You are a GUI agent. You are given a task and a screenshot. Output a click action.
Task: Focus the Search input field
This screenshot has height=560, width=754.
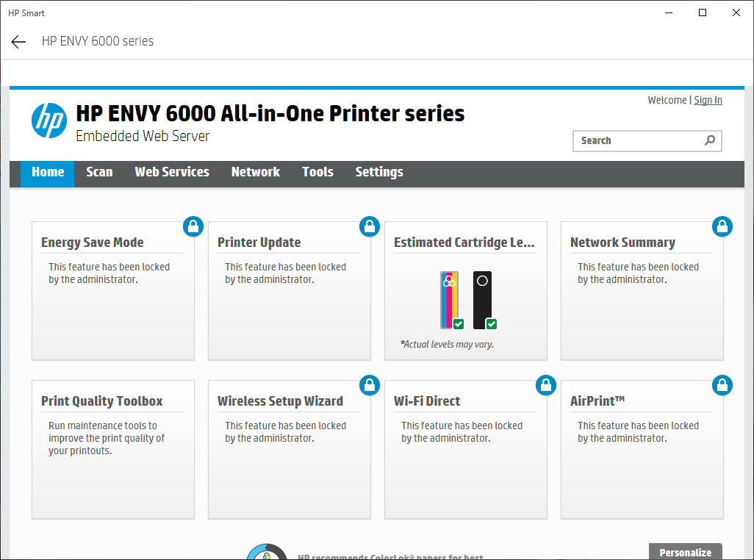[x=647, y=141]
